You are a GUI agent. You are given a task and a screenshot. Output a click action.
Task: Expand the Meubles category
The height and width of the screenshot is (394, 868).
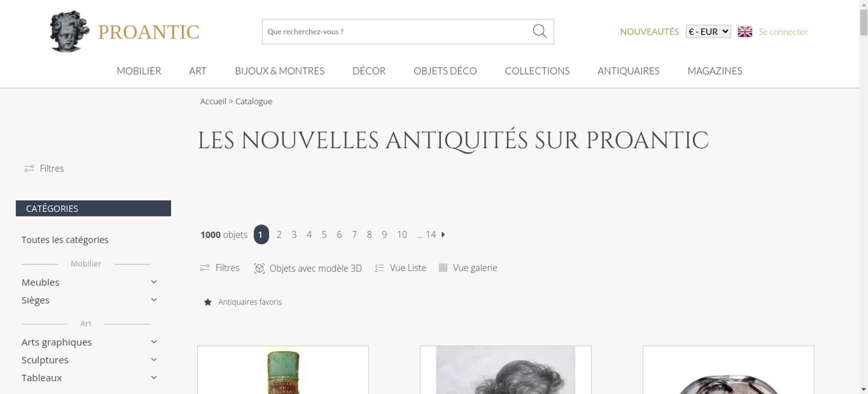point(154,282)
